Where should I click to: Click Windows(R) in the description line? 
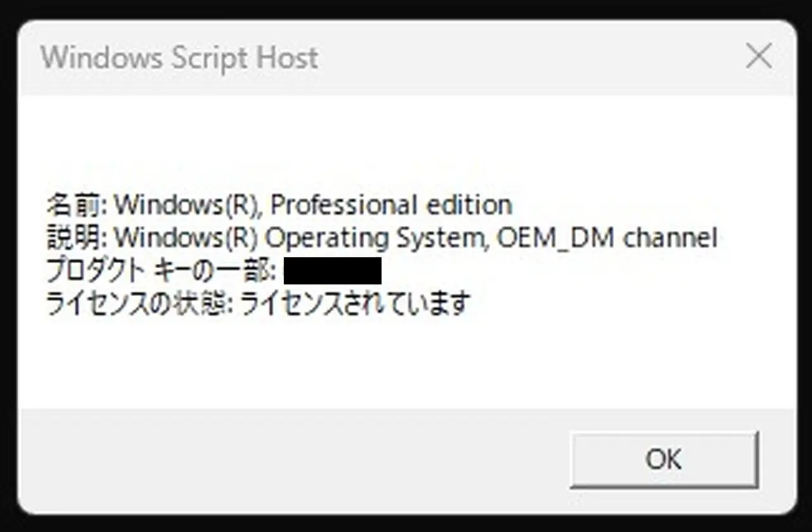tap(187, 238)
